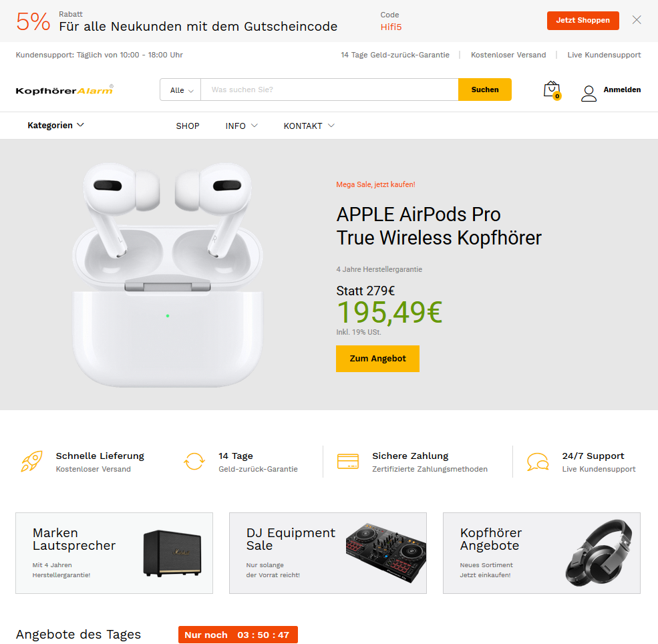This screenshot has height=644, width=658.
Task: Open the DJ Equipment Sale card
Action: (x=328, y=553)
